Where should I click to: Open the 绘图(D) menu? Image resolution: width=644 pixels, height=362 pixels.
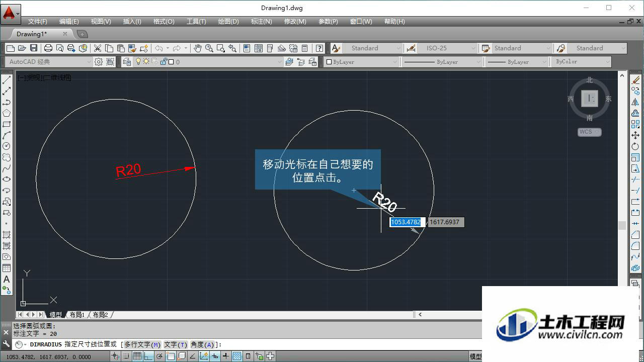tap(228, 22)
